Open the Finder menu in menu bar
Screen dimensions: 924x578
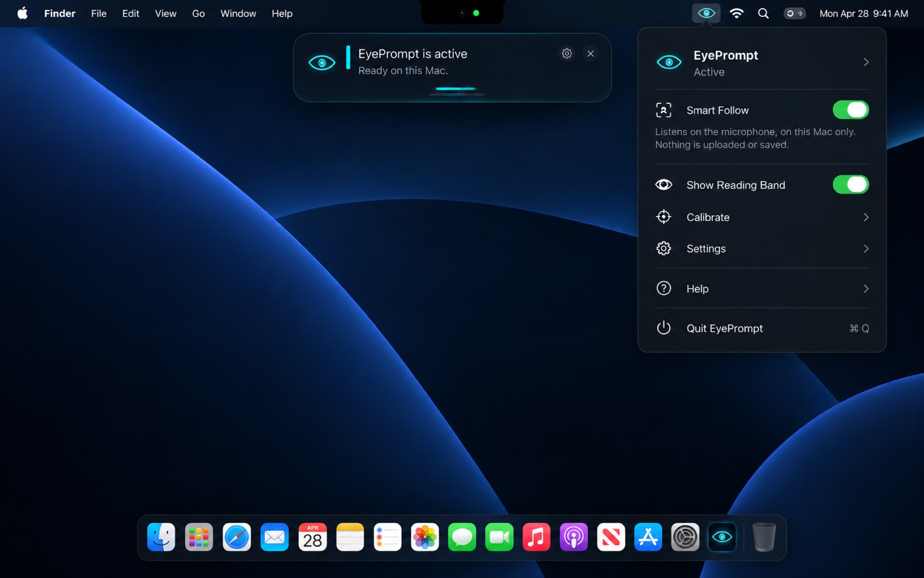pyautogui.click(x=60, y=13)
